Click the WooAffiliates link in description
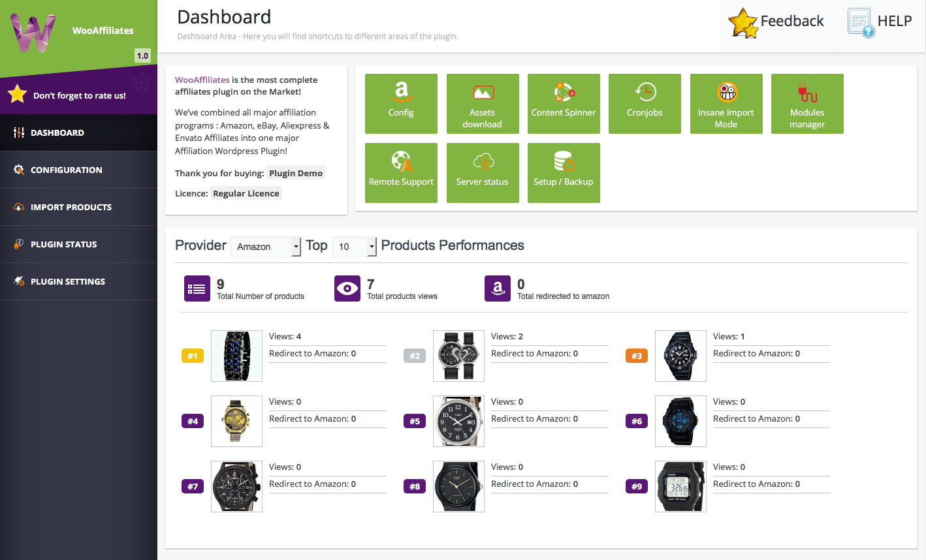 202,80
